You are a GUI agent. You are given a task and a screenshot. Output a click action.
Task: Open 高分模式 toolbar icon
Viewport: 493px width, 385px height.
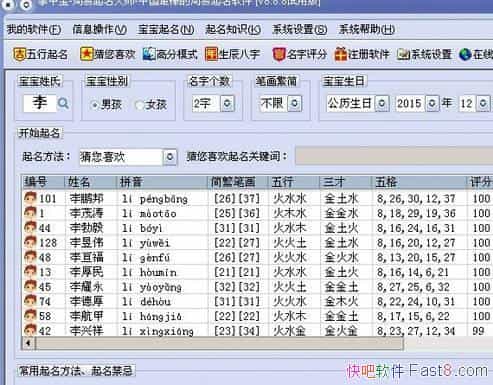point(149,54)
